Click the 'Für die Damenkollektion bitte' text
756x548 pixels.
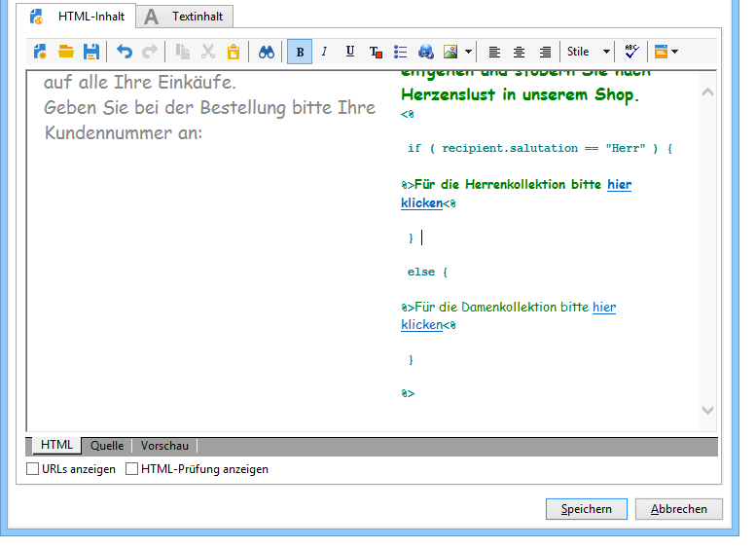coord(501,307)
